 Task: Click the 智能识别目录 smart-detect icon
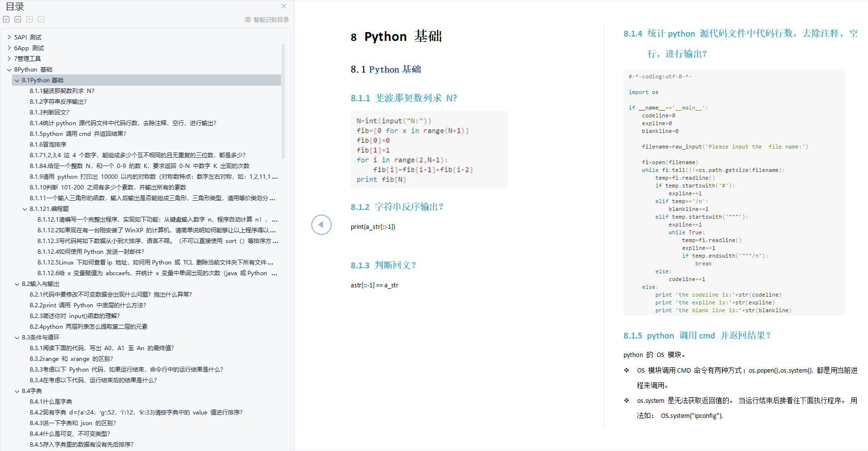[248, 19]
